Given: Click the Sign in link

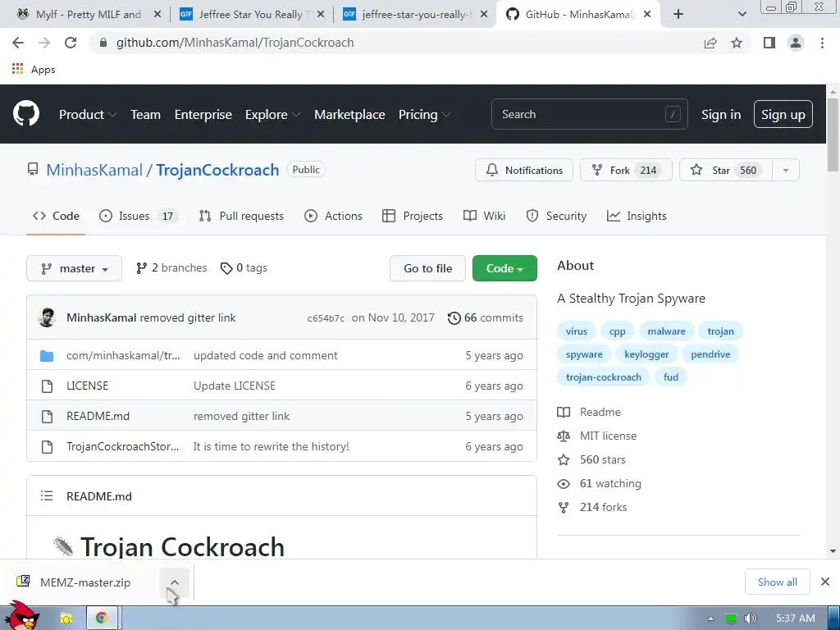Looking at the screenshot, I should click(721, 115).
